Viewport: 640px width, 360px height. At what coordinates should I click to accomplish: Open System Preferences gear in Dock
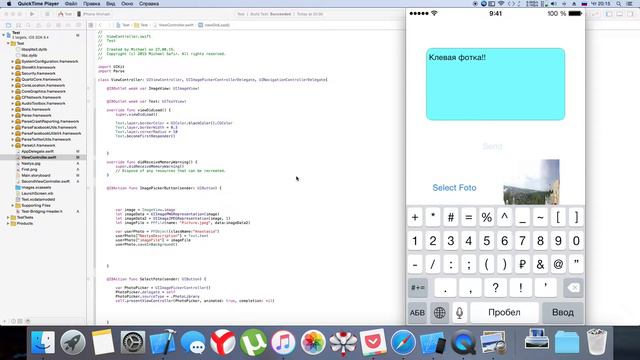pyautogui.click(x=133, y=342)
